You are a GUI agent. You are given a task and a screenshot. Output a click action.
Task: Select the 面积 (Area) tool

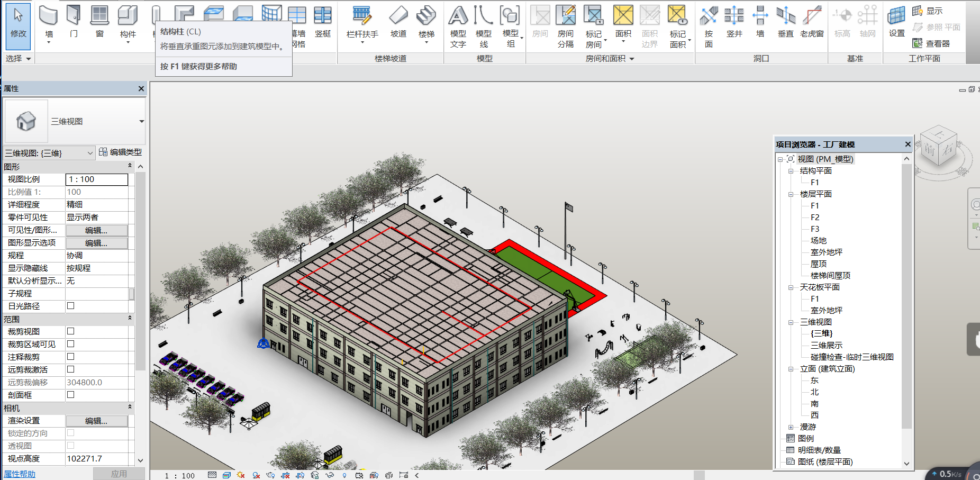coord(623,24)
